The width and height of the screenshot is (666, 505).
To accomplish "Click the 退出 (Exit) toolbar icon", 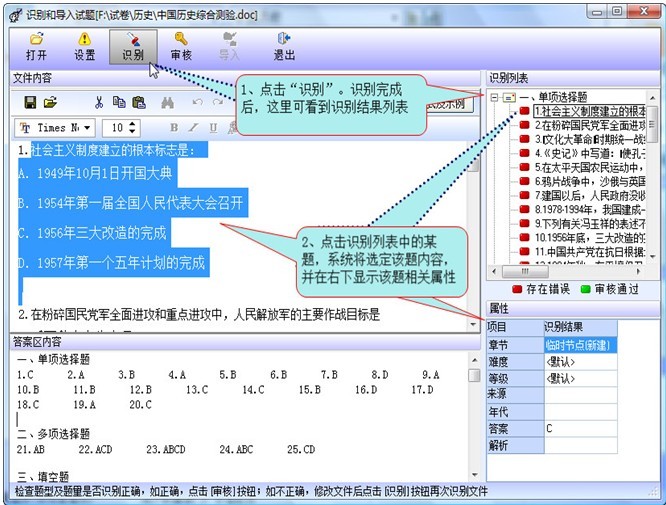I will coord(284,45).
